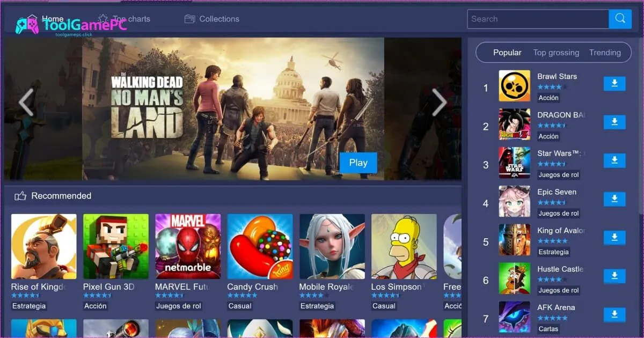The width and height of the screenshot is (644, 338).
Task: Open the Top charts menu
Action: [130, 19]
